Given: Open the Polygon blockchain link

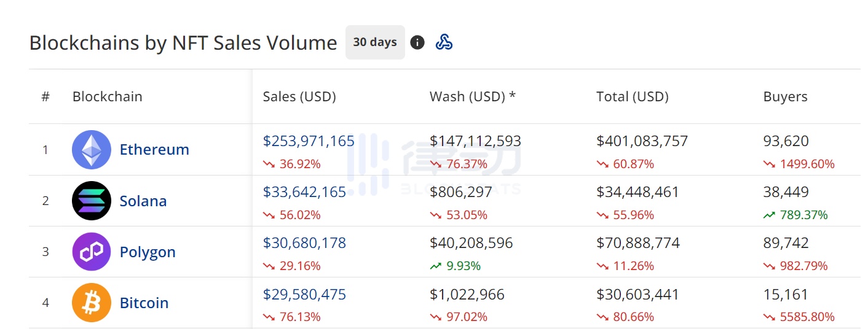Looking at the screenshot, I should pyautogui.click(x=148, y=252).
